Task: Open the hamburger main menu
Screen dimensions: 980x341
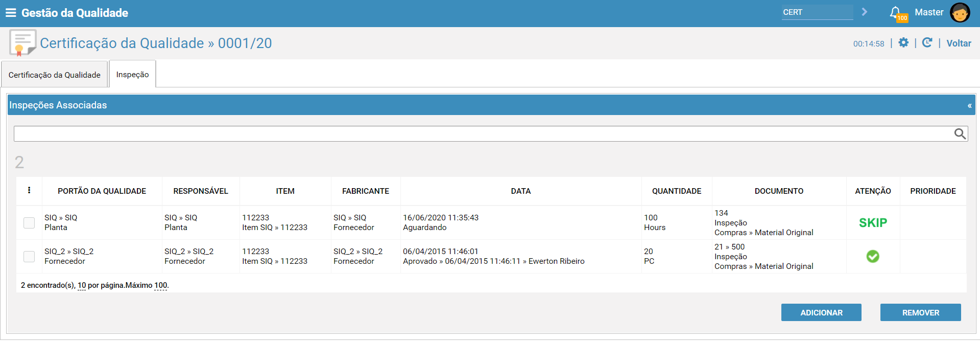Action: pyautogui.click(x=11, y=13)
